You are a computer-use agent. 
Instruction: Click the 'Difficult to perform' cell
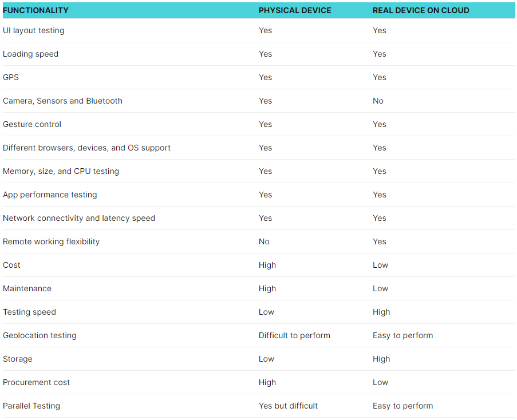coord(294,335)
